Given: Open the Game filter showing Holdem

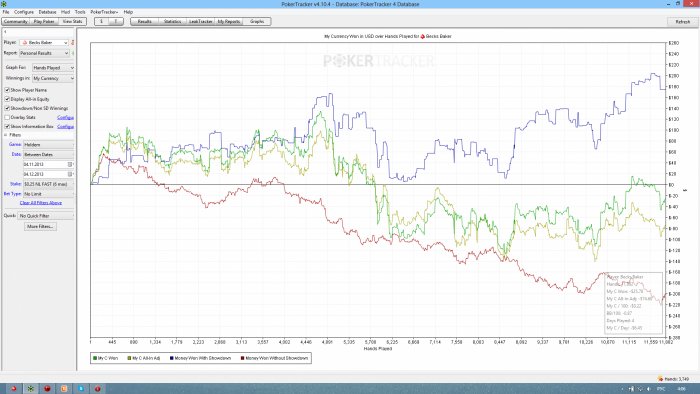Looking at the screenshot, I should coord(49,145).
